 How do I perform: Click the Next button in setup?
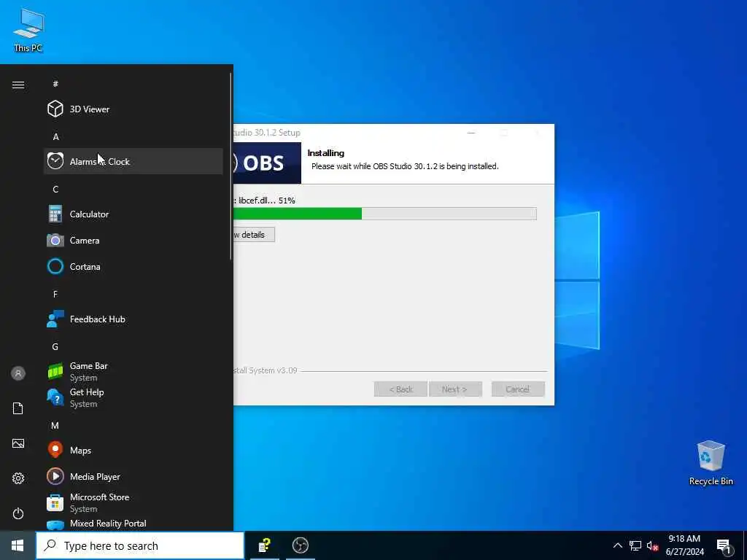point(455,389)
